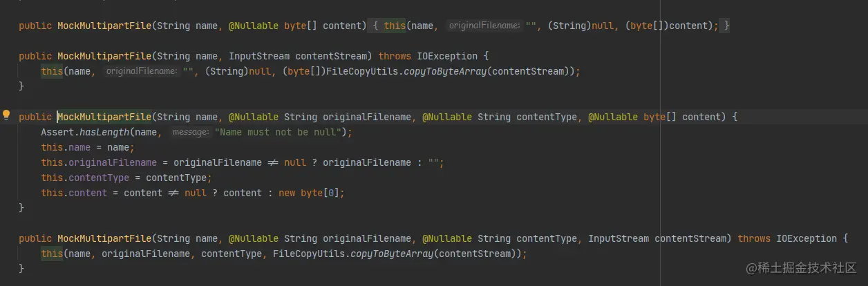Click copyToByteArray on the last this(...) call
Image resolution: width=868 pixels, height=286 pixels.
click(x=391, y=254)
